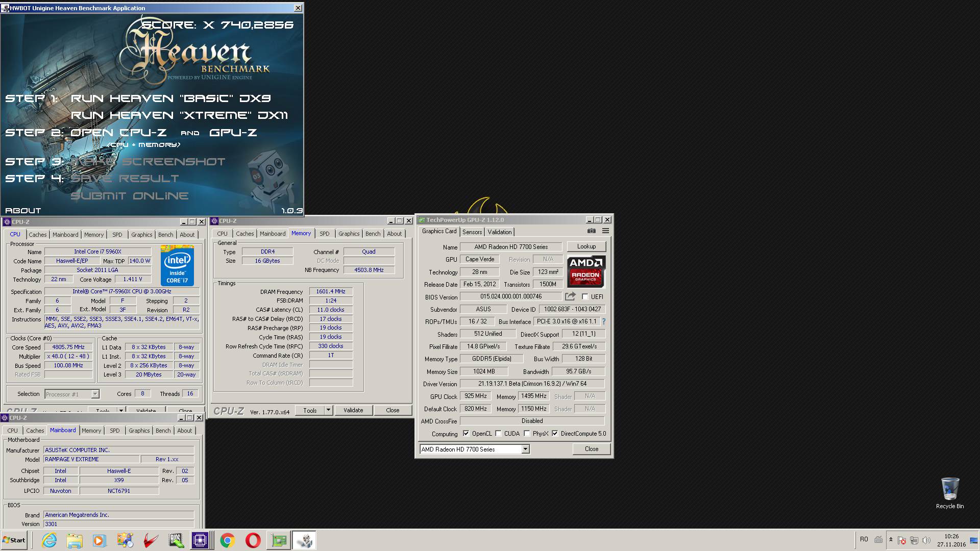Toggle the UEFI checkbox in GPU-Z
This screenshot has width=980, height=551.
coord(585,296)
